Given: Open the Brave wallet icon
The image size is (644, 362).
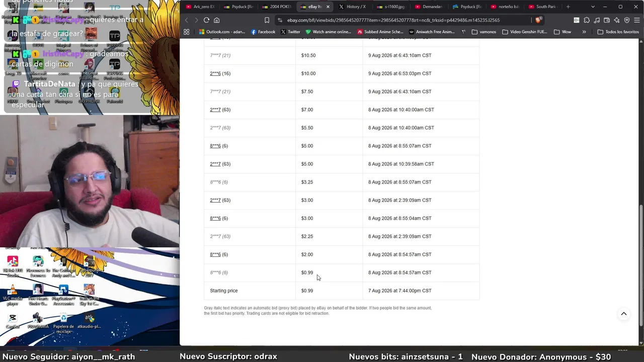Looking at the screenshot, I should [x=607, y=20].
